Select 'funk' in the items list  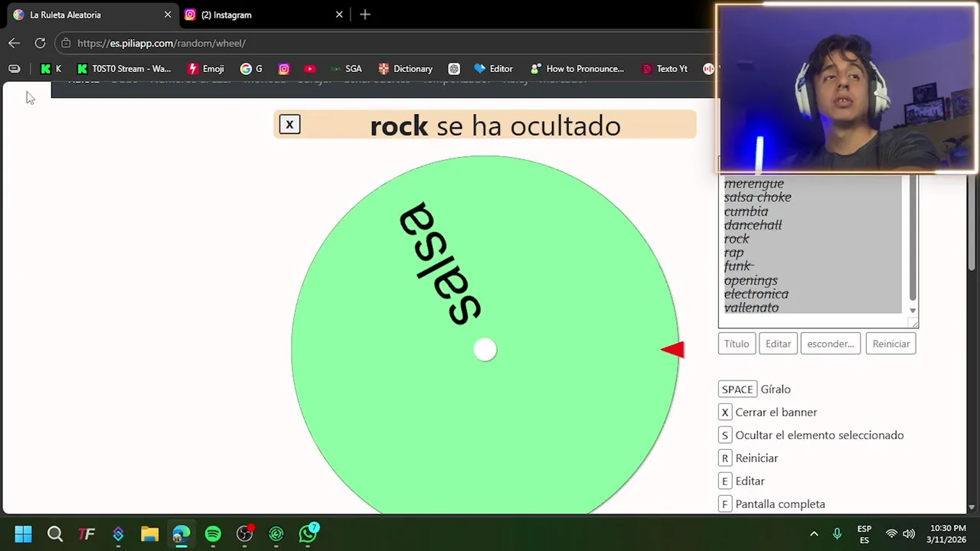point(739,266)
